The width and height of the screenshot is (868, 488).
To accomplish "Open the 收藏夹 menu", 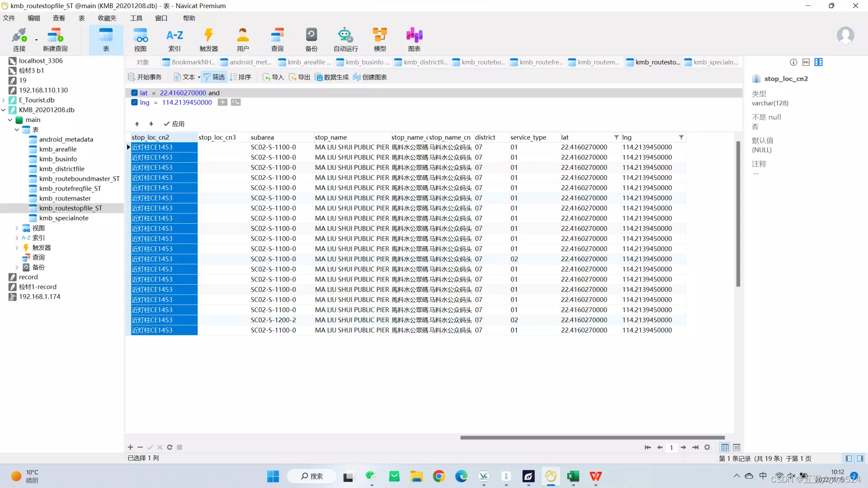I will (107, 18).
